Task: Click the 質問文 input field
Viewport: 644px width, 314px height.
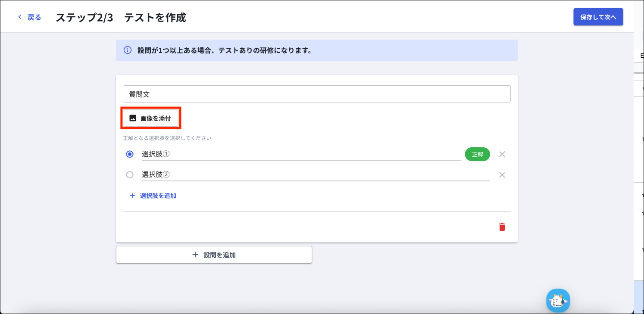Action: pyautogui.click(x=316, y=94)
